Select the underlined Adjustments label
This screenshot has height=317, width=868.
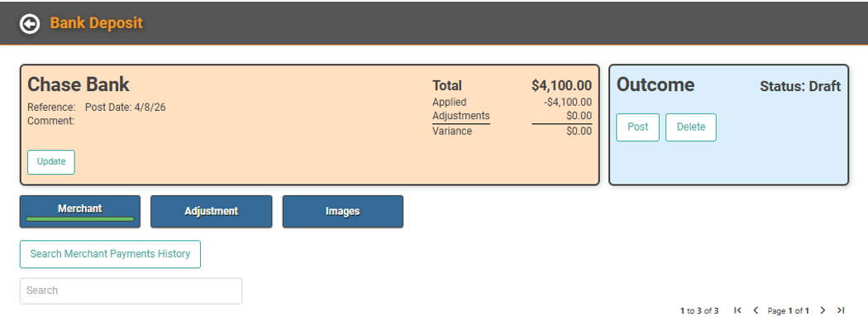pos(461,116)
